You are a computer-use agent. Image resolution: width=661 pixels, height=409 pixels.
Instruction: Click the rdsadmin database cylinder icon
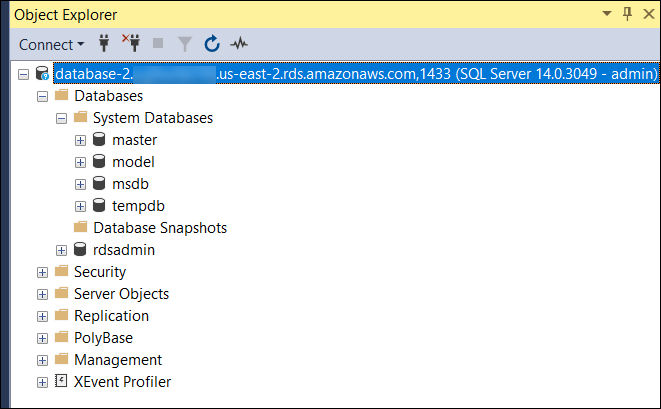[x=80, y=249]
